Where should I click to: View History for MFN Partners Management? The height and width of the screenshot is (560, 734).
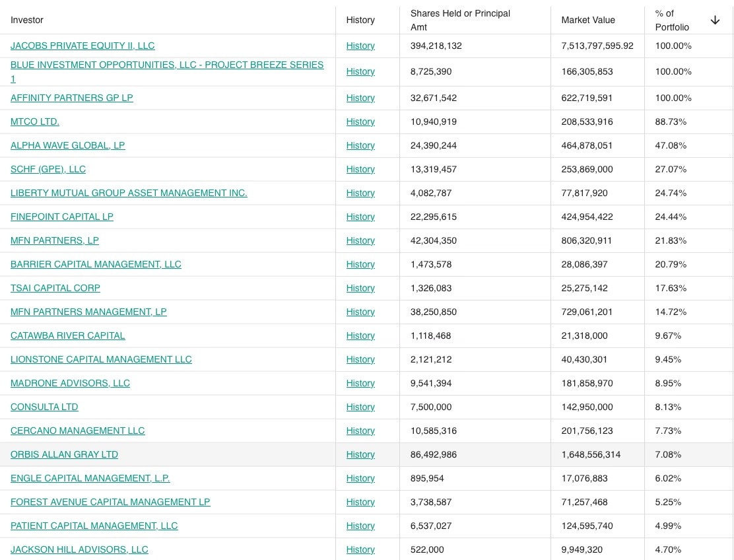[x=360, y=312]
